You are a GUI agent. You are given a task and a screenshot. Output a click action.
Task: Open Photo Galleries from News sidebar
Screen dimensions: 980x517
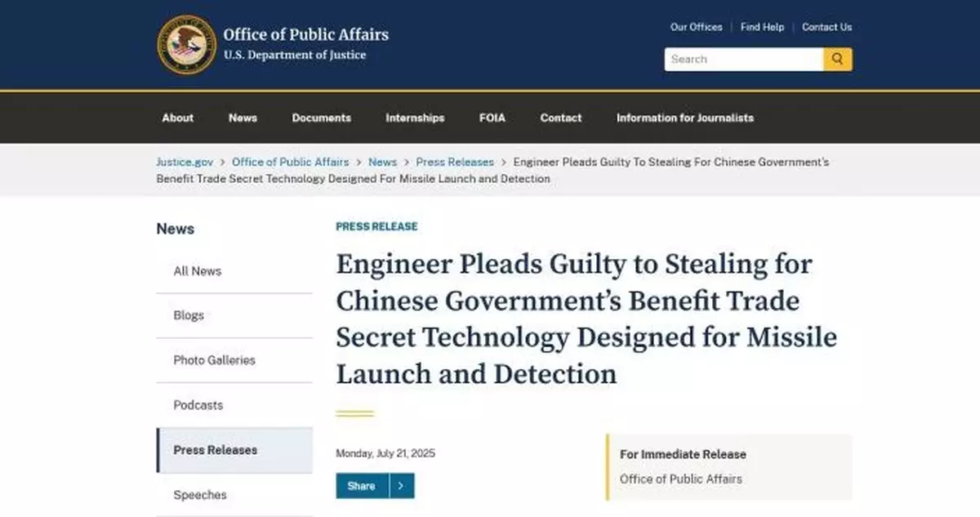click(x=213, y=360)
